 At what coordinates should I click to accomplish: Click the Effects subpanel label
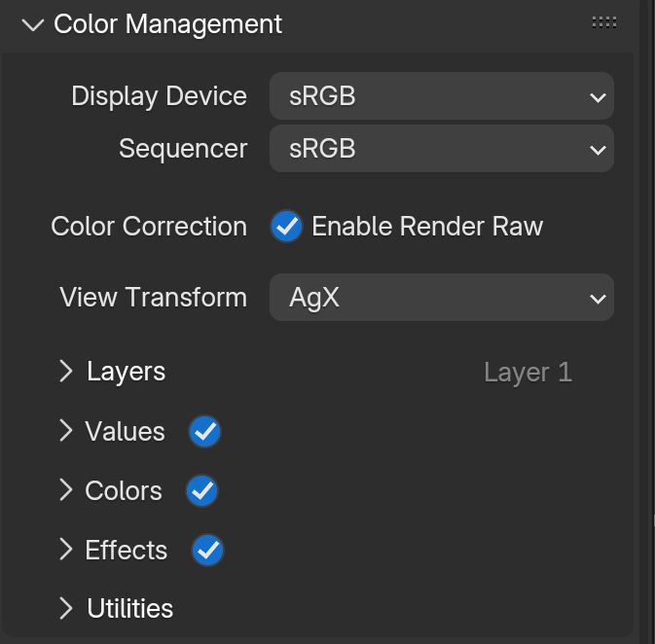[x=126, y=550]
